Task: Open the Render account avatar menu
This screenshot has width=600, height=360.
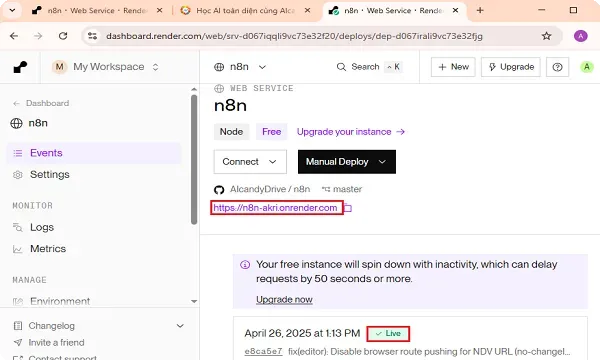Action: click(x=586, y=67)
